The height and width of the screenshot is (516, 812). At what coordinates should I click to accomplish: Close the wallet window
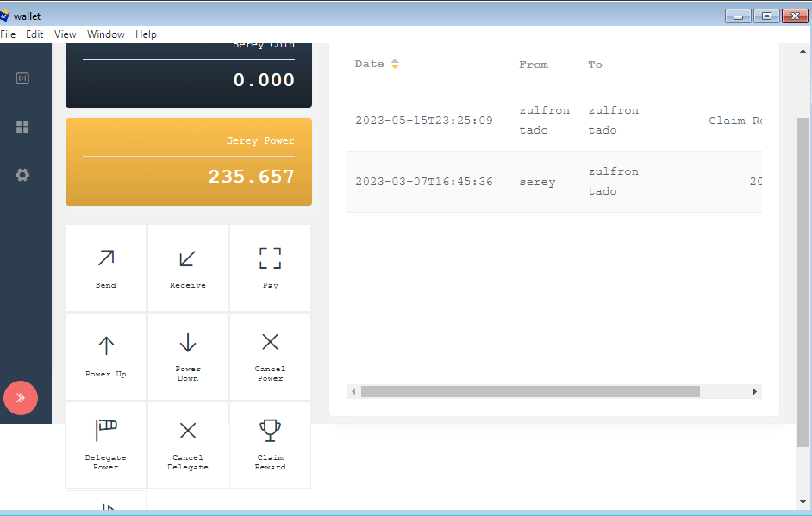click(x=795, y=16)
